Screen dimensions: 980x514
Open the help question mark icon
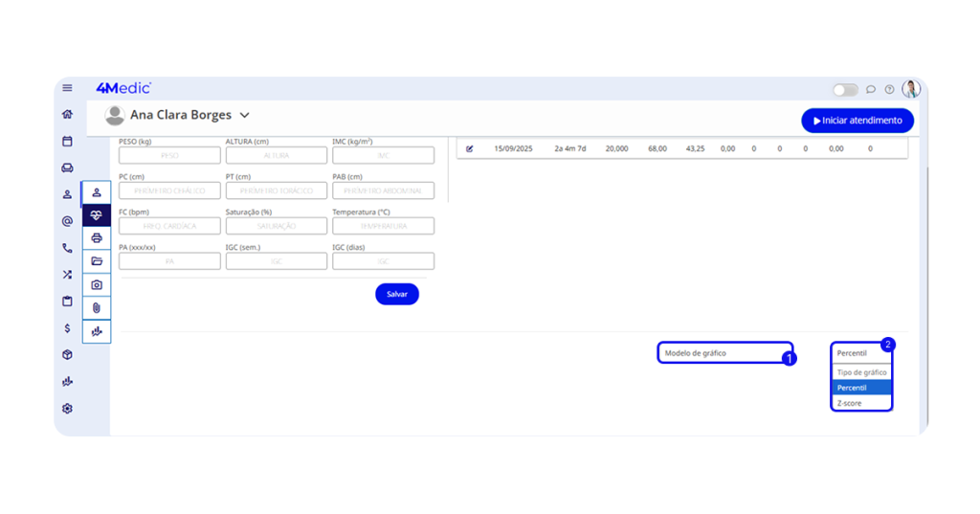click(x=889, y=90)
